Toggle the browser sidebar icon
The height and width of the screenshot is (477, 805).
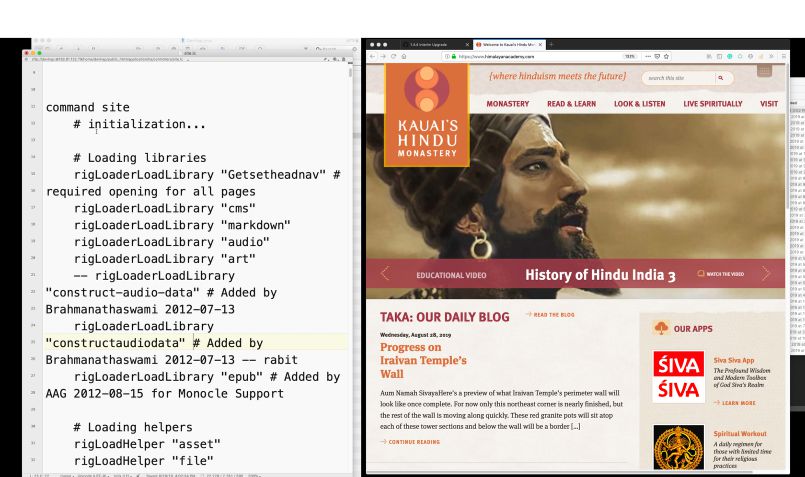[719, 56]
